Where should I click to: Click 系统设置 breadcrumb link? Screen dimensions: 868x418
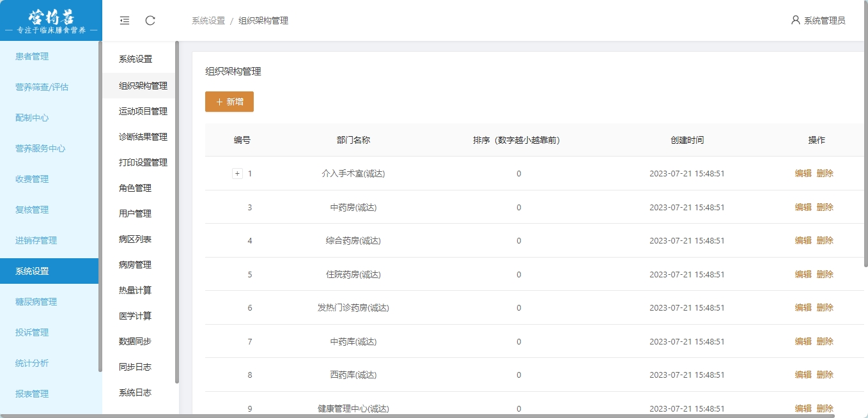[x=208, y=20]
